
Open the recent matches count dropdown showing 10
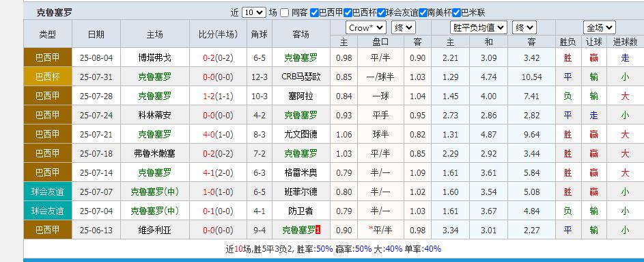click(254, 12)
